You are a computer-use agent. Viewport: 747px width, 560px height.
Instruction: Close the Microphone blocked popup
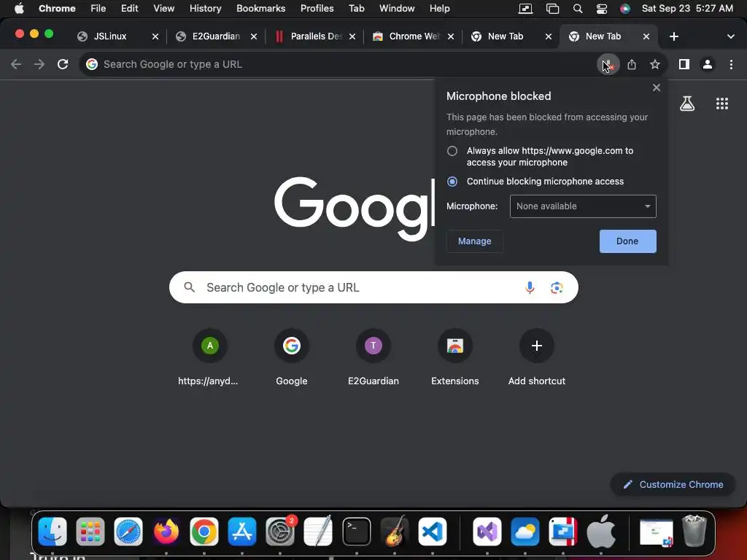(x=657, y=87)
